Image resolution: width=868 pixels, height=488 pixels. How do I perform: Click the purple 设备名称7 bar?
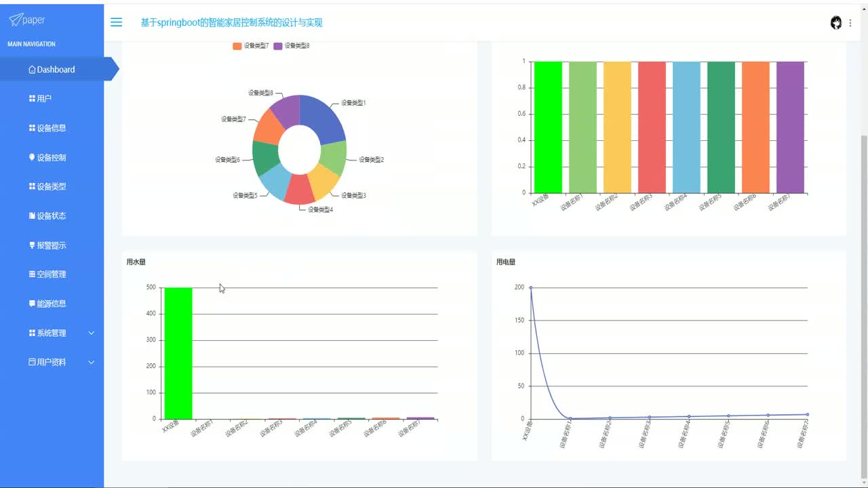pyautogui.click(x=790, y=127)
